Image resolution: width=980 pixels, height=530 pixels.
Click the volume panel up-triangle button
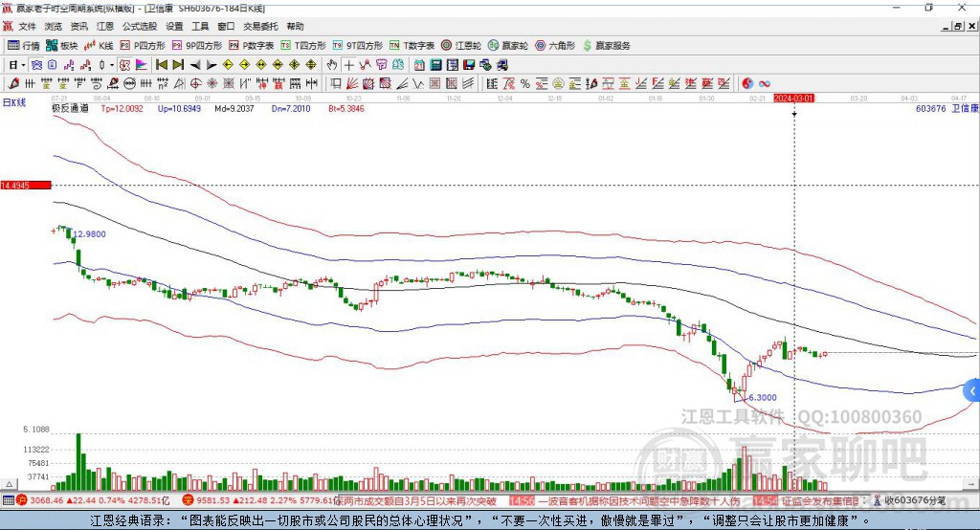point(9,484)
